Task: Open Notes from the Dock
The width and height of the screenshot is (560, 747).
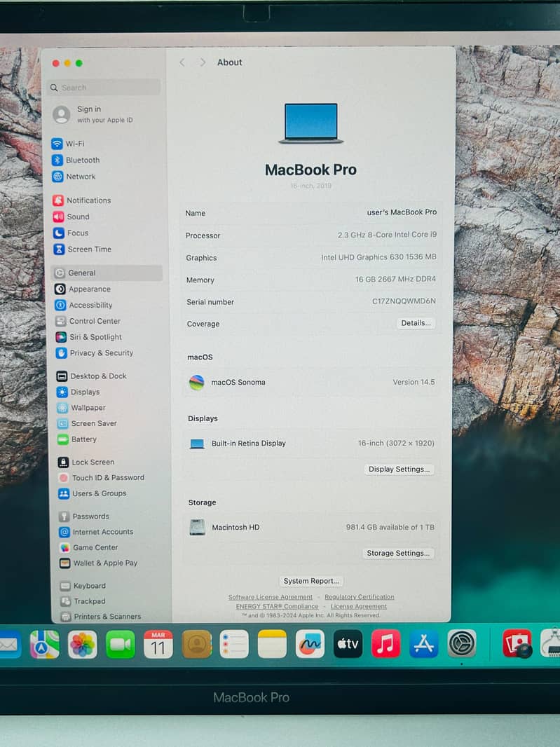Action: point(272,644)
